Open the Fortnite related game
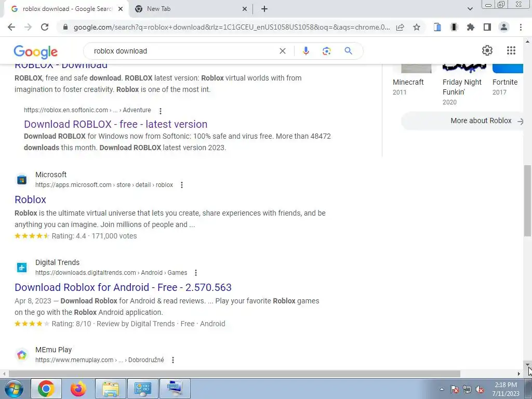Screen dimensions: 532x399 pos(505,82)
